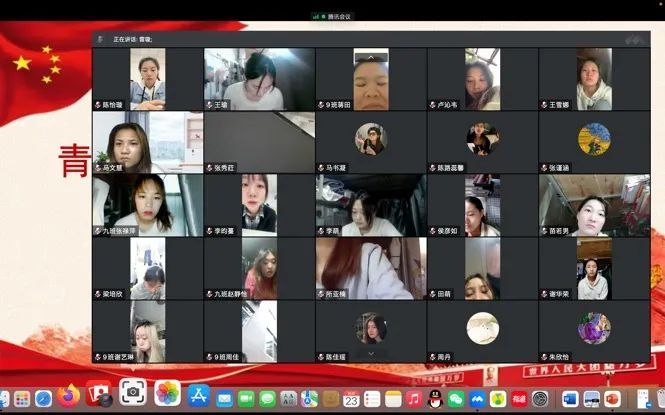Click 朱欣怡's purple flower avatar
Viewport: 665px width, 415px height.
[594, 328]
